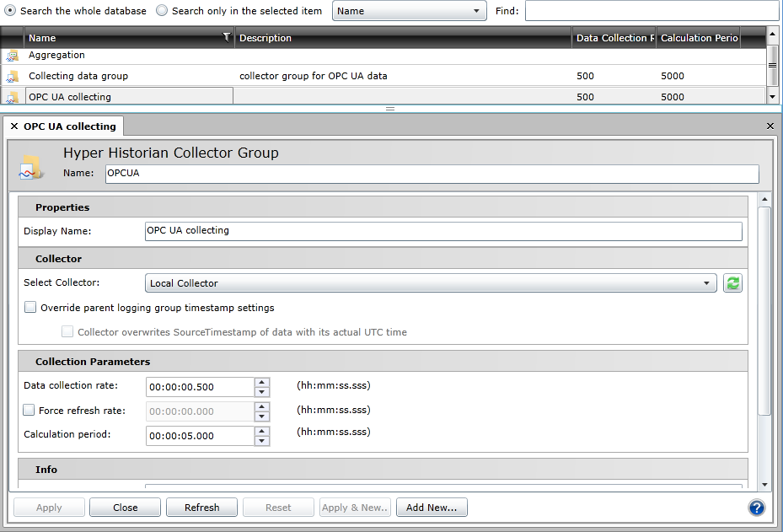This screenshot has height=532, width=783.
Task: Click the Aggregation row icon
Action: (12, 56)
